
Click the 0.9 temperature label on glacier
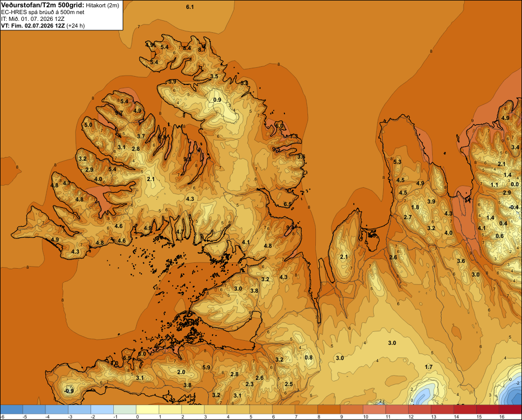[x=217, y=100]
